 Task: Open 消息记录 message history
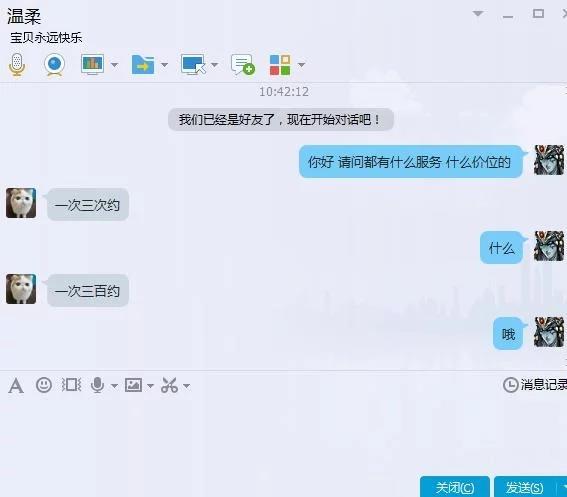point(535,385)
